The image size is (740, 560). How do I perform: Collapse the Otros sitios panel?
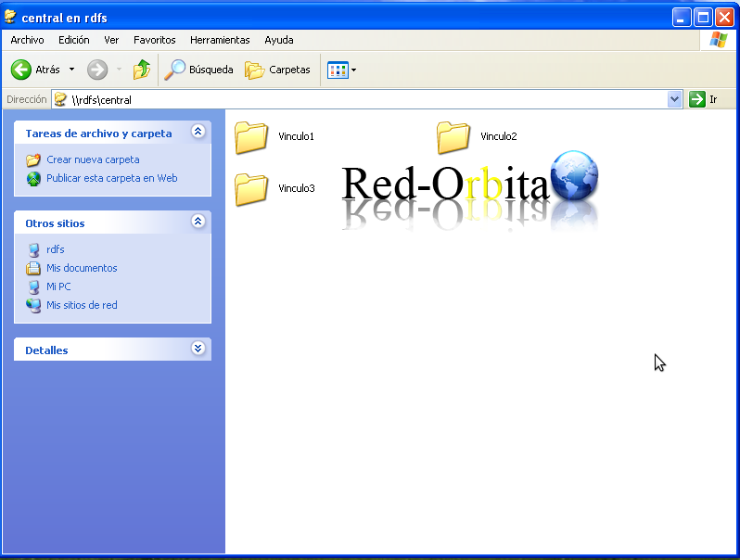(198, 221)
